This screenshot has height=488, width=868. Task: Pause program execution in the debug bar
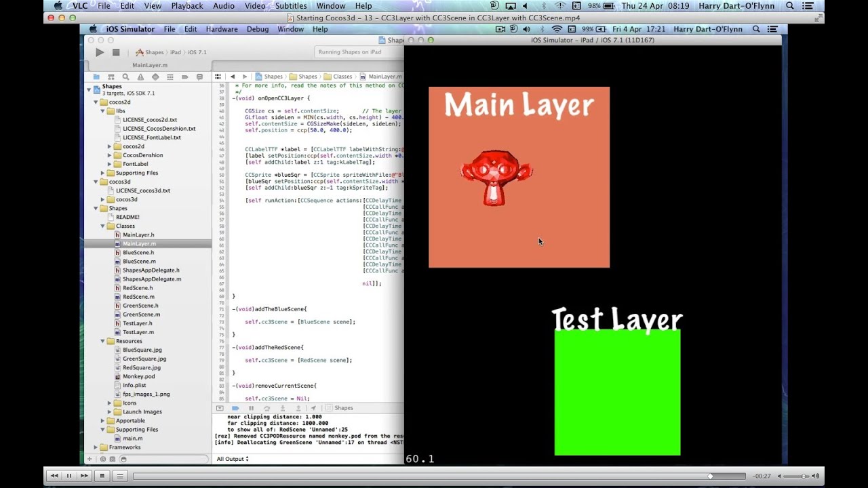pyautogui.click(x=251, y=408)
